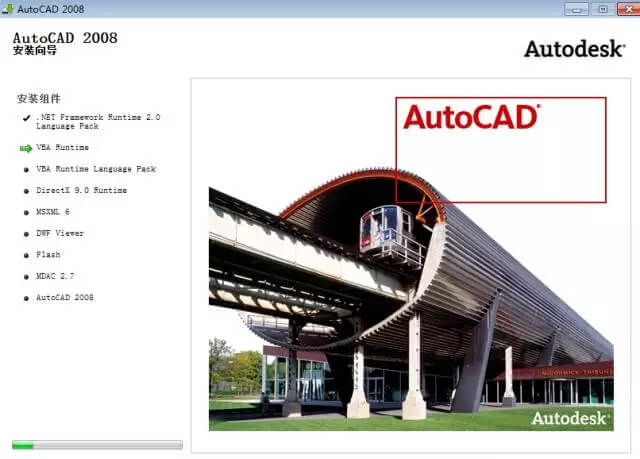
Task: Click the bullet beside VBA Runtime Language Pack
Action: (x=27, y=170)
